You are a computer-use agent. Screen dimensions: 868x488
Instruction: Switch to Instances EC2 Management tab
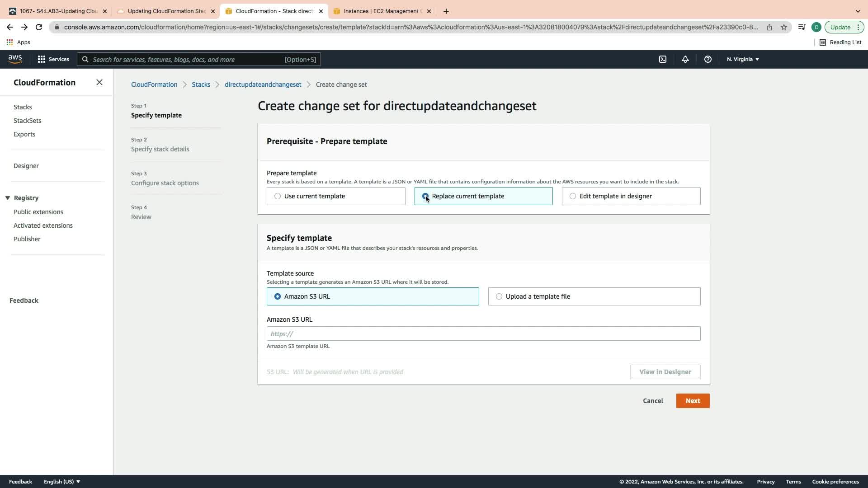coord(382,11)
